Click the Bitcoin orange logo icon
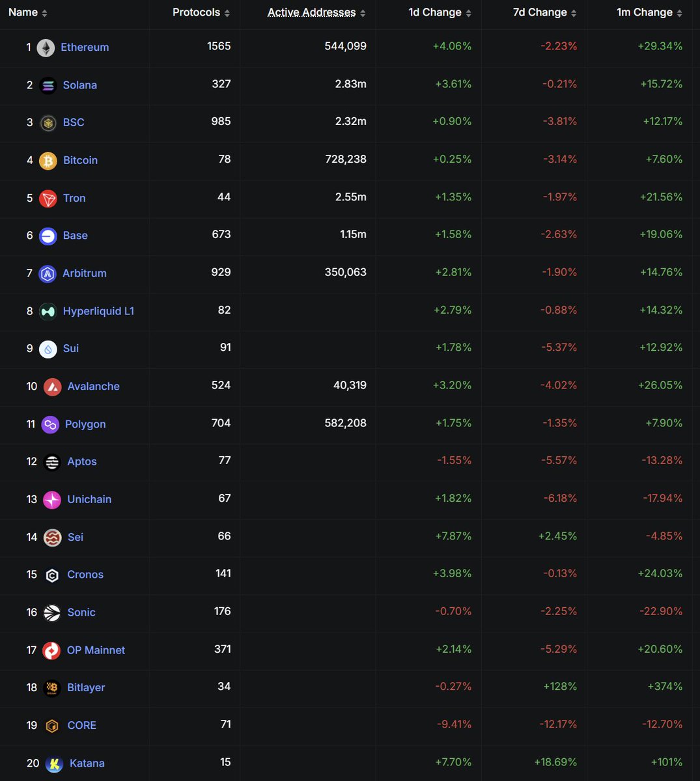Image resolution: width=700 pixels, height=781 pixels. point(48,161)
